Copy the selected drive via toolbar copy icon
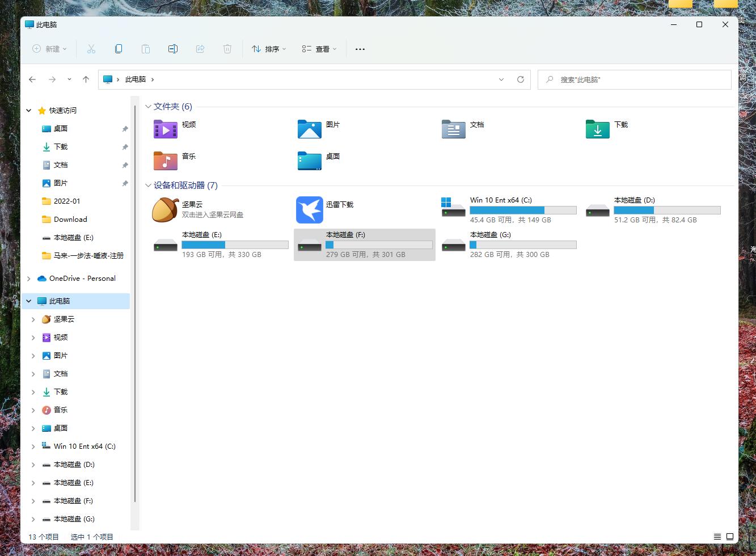Screen dimensions: 756x556 click(x=119, y=49)
